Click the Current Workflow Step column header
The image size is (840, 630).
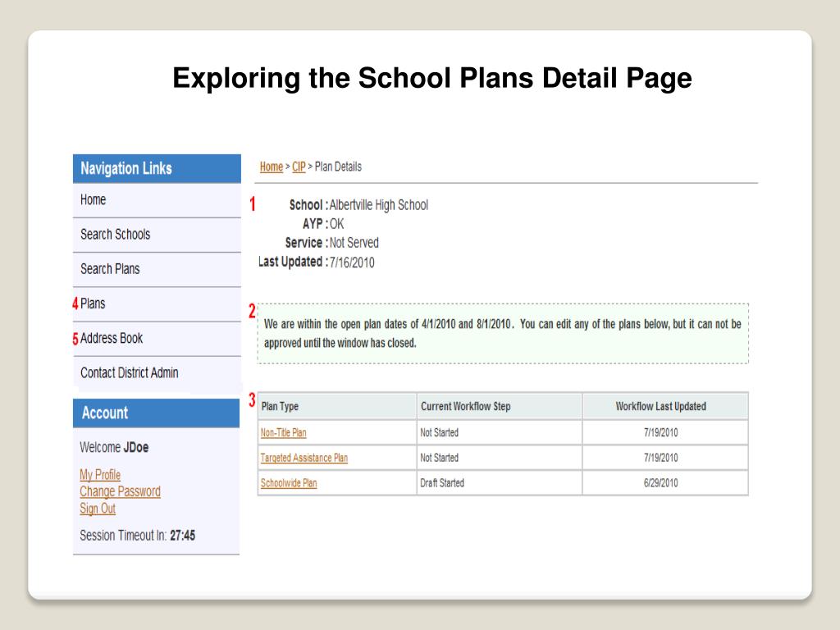tap(500, 406)
